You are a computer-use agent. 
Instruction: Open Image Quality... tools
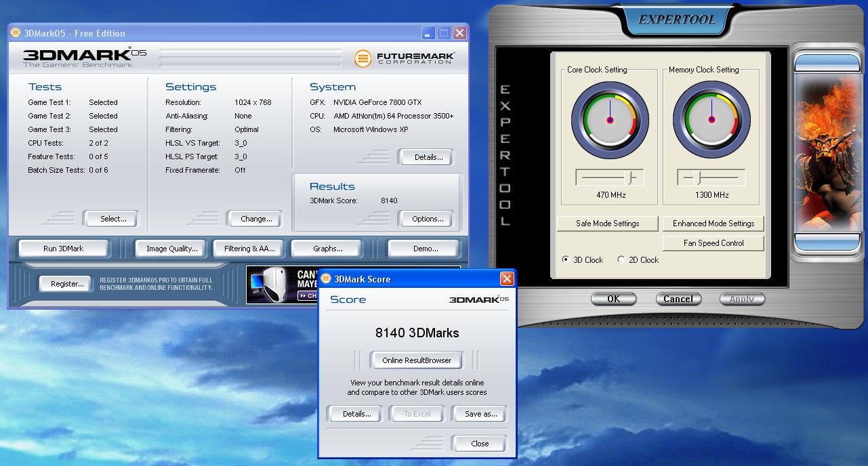tap(172, 249)
